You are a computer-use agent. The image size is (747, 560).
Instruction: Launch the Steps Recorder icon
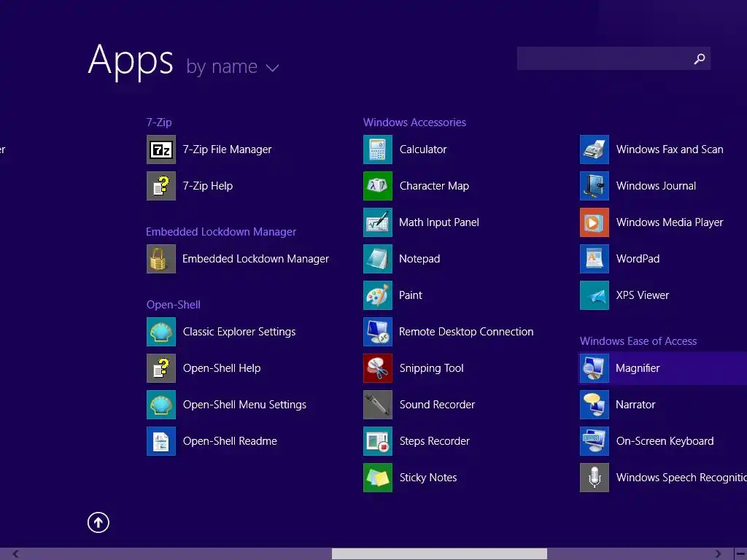tap(378, 441)
